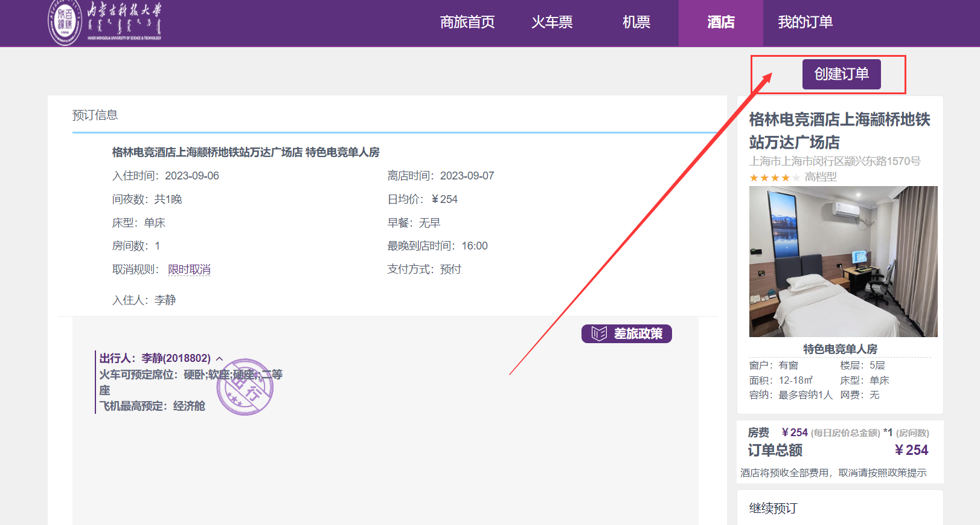Collapse the 出行人 李静 policy chevron
The height and width of the screenshot is (525, 980).
[x=220, y=359]
